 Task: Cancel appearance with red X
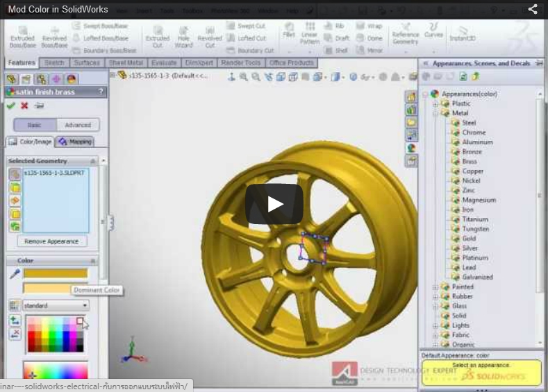[24, 105]
